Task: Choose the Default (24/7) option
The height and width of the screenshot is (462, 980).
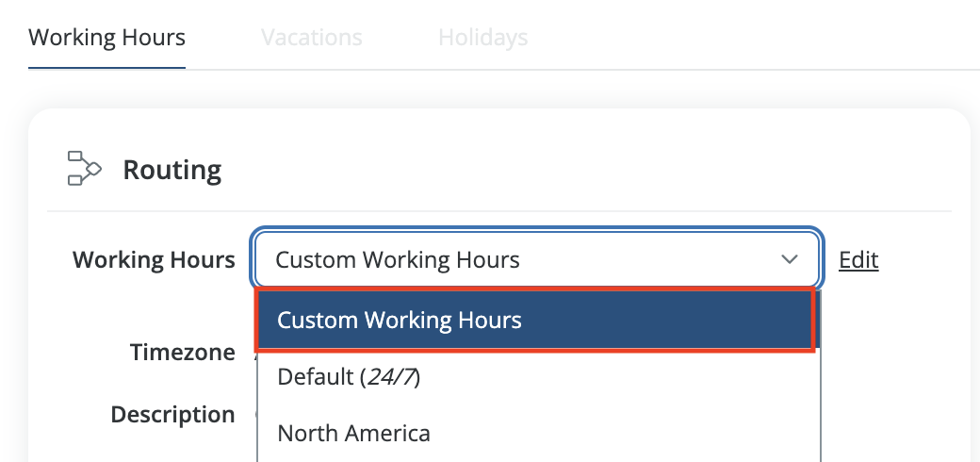Action: (x=349, y=377)
